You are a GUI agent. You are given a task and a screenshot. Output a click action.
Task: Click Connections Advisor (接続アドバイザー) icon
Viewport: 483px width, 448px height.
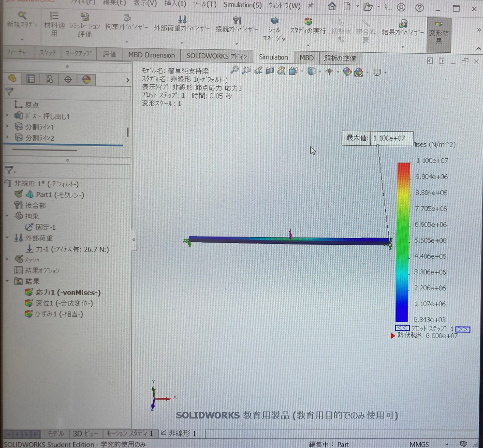pos(236,21)
